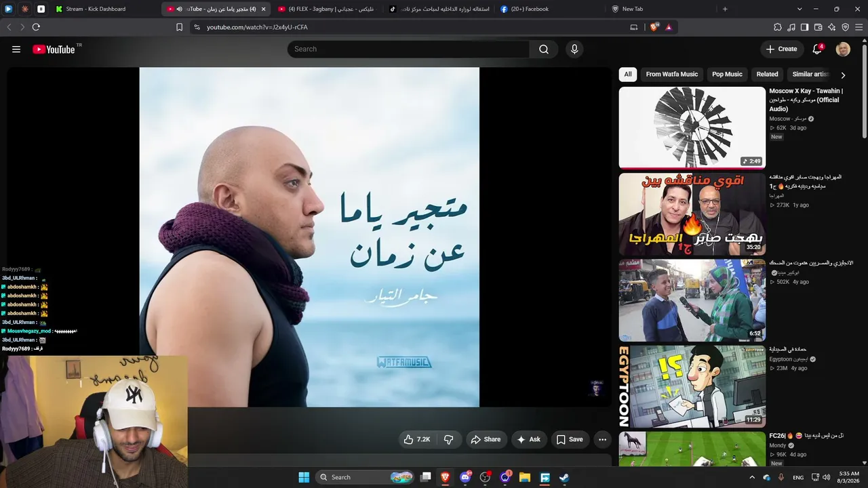Dislike this video

pos(449,439)
